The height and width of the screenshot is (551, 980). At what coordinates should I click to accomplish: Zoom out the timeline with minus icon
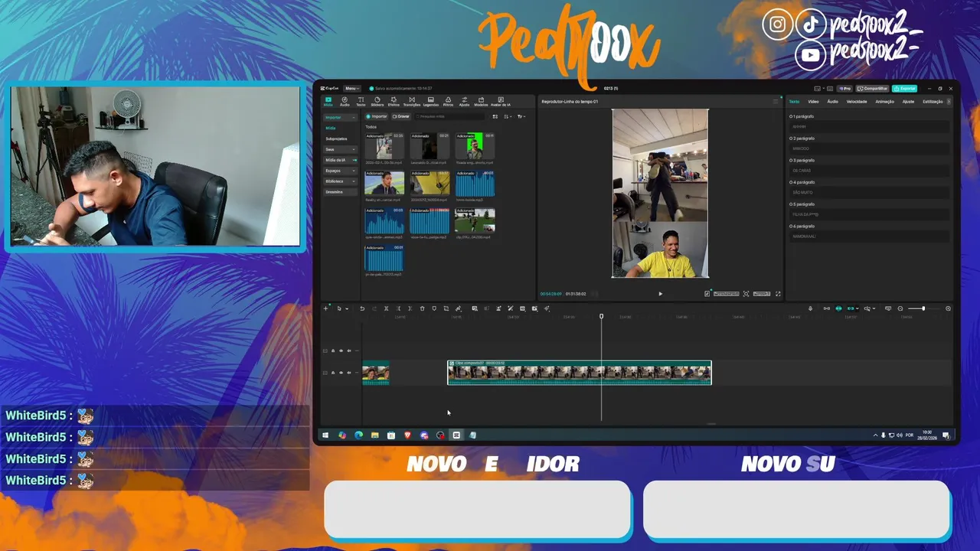pos(900,308)
